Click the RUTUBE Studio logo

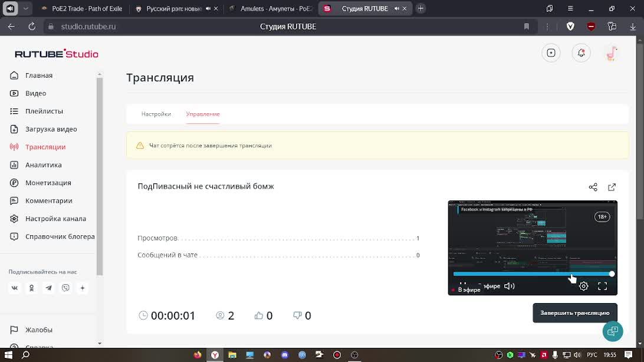[57, 54]
